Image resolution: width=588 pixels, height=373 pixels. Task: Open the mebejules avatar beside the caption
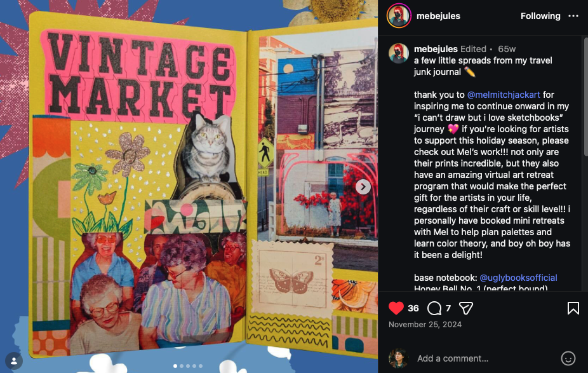pos(399,53)
